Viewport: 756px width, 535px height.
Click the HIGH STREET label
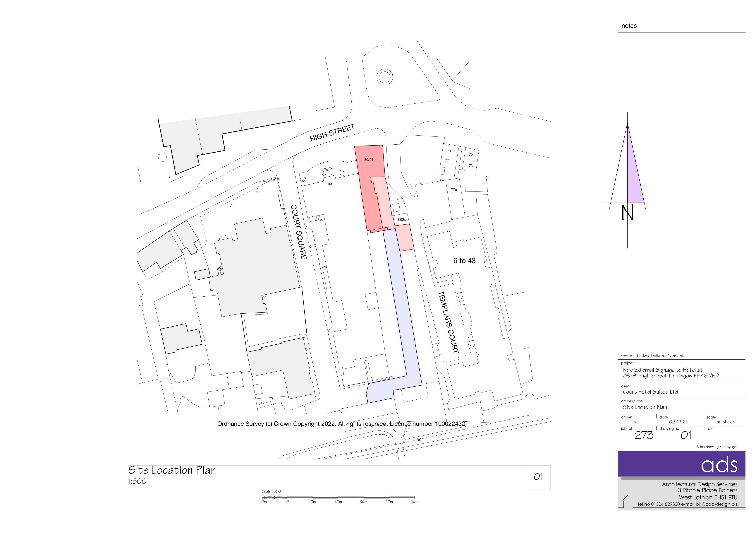coord(332,133)
